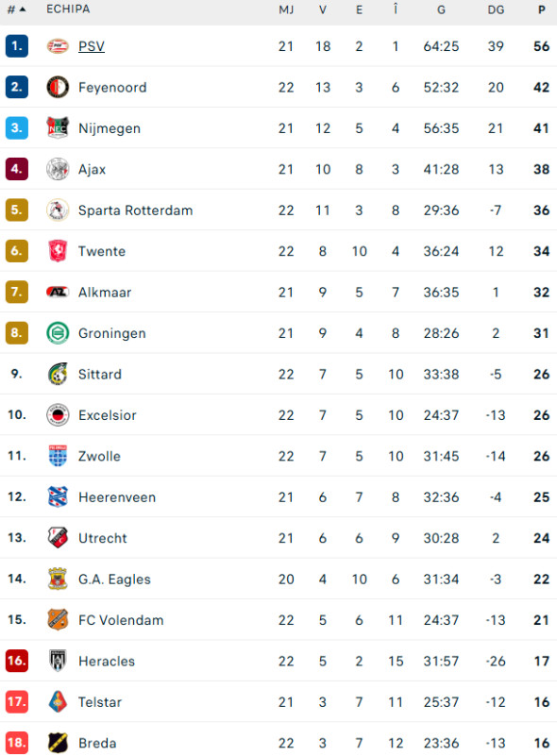Click the Twente club badge
This screenshot has height=756, width=557.
tap(57, 251)
